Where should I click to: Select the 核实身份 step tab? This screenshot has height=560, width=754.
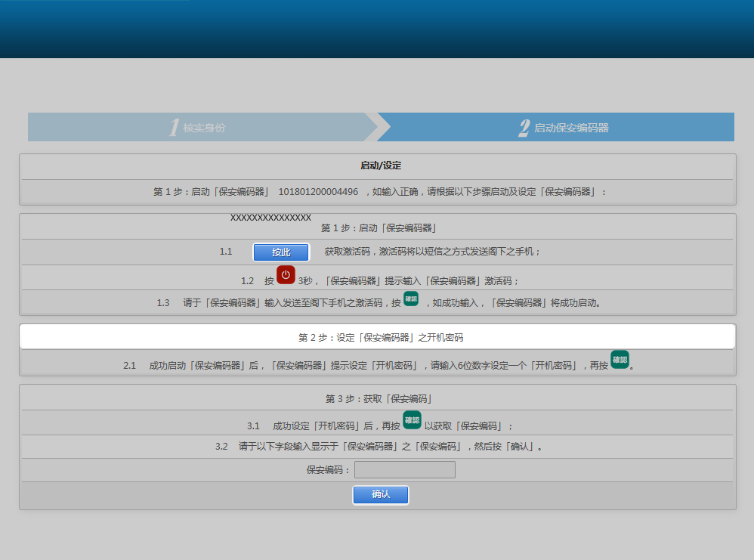pos(204,128)
